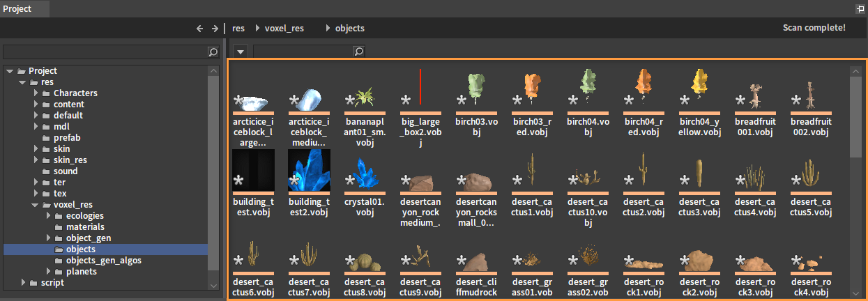Select the birch04_yellow.vobj tree asset
The image size is (868, 301).
point(699,91)
